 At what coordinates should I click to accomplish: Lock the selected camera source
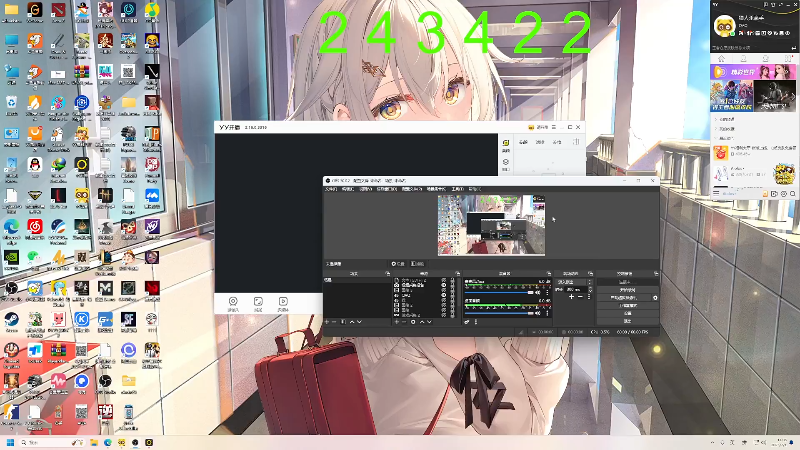[x=453, y=285]
